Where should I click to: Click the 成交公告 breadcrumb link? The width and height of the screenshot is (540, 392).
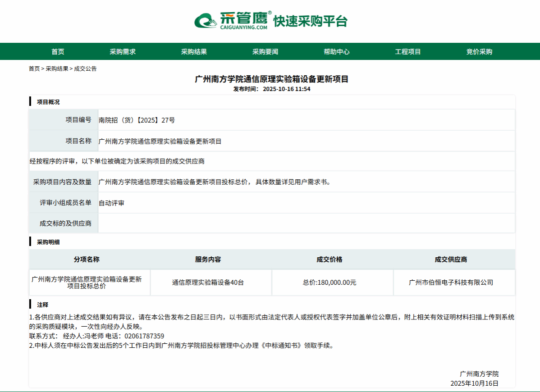85,69
